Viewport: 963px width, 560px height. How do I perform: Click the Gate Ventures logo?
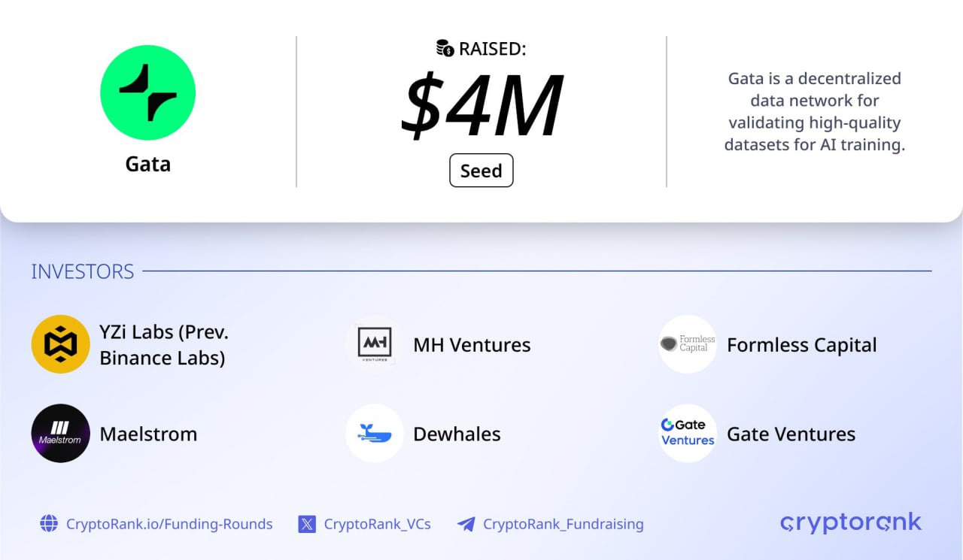click(688, 433)
